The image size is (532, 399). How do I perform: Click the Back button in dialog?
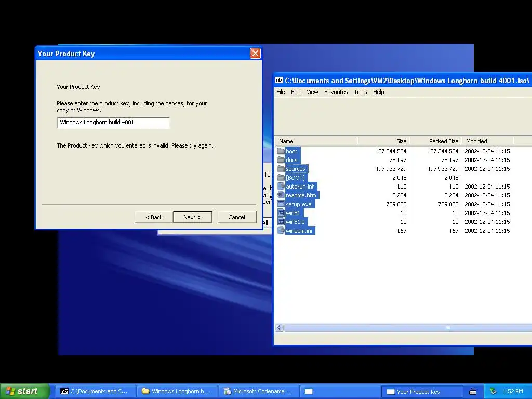(x=154, y=217)
